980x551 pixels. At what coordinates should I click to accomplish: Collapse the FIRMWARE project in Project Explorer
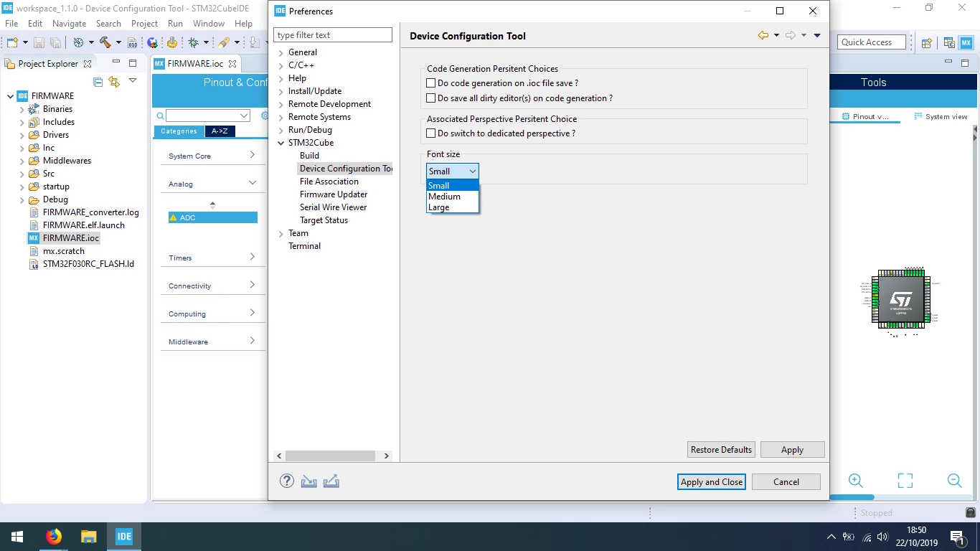[10, 96]
